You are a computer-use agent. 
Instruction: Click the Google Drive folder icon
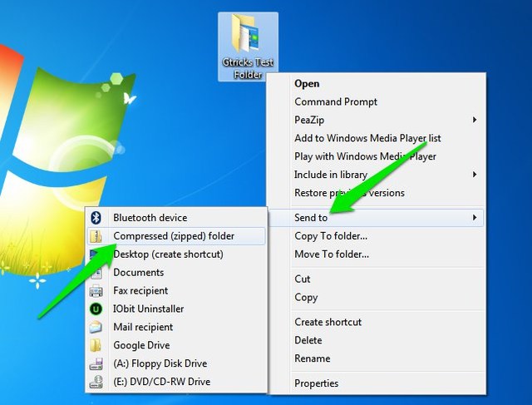[x=96, y=345]
